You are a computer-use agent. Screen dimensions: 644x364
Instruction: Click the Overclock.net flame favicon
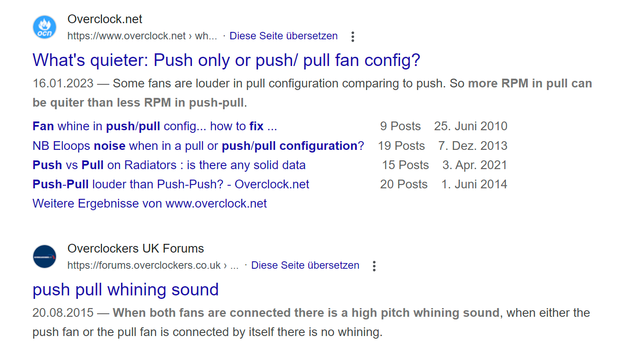point(45,27)
